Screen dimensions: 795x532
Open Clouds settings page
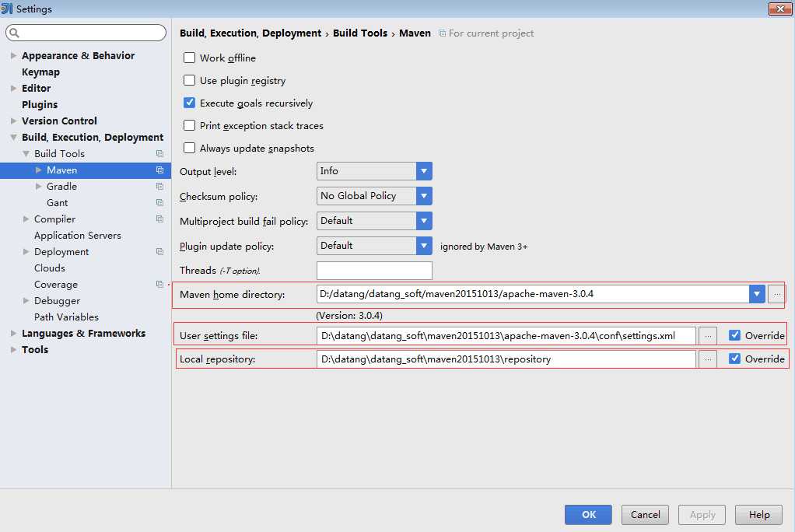pos(50,268)
